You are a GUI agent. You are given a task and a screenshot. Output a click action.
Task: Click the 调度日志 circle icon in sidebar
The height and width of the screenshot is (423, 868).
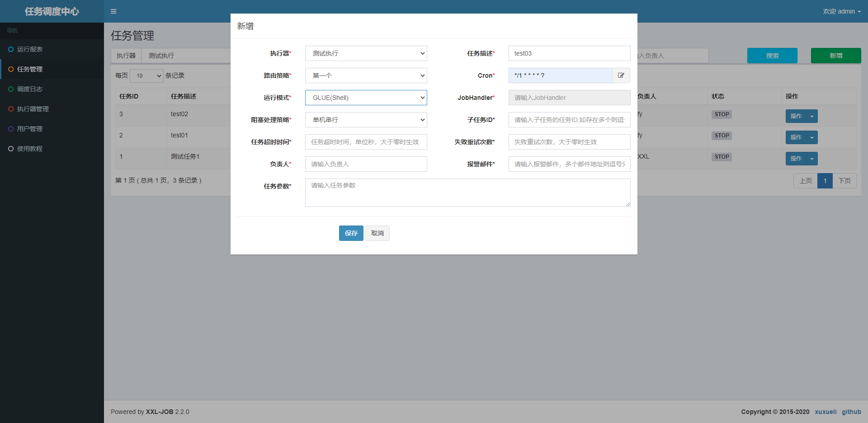11,89
